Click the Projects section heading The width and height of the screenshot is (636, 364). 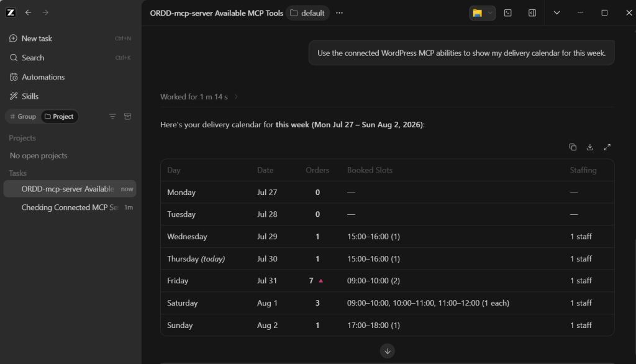[x=22, y=138]
